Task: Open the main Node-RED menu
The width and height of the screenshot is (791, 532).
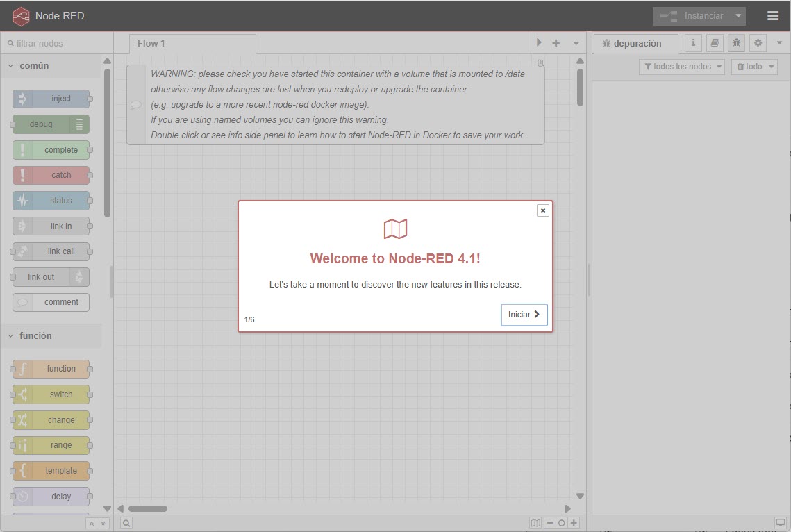Action: 773,15
